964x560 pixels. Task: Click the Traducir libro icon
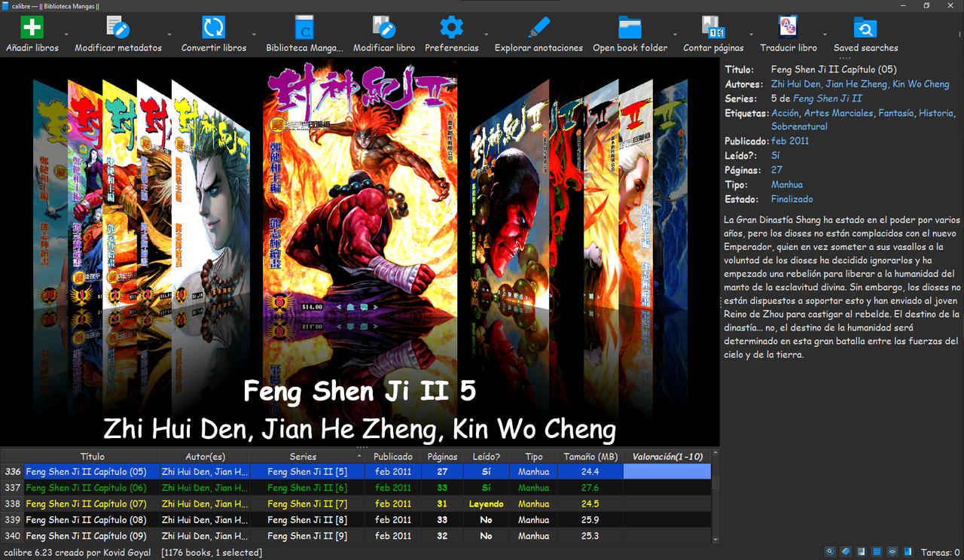point(789,28)
